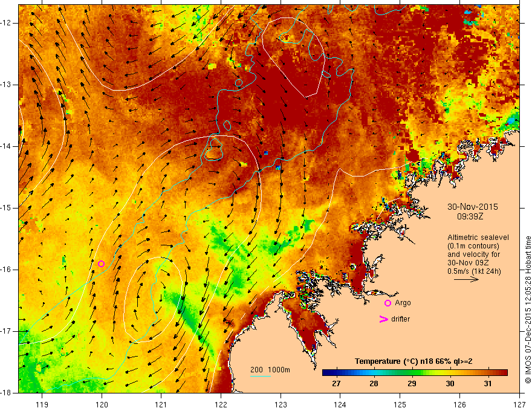Screen dimensions: 532x411
Task: Click the longitude axis label 126
Action: [459, 404]
